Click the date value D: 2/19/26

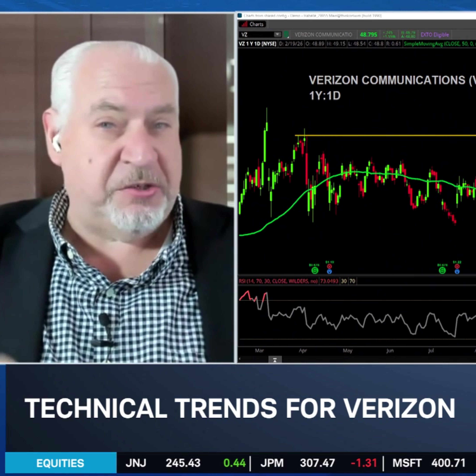[x=291, y=44]
